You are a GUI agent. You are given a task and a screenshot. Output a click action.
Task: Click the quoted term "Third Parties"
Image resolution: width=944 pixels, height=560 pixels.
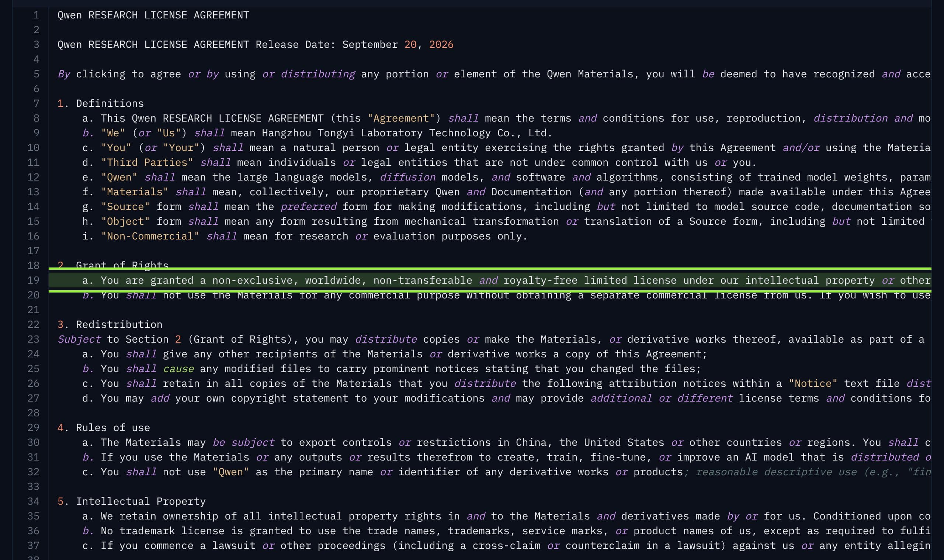147,162
